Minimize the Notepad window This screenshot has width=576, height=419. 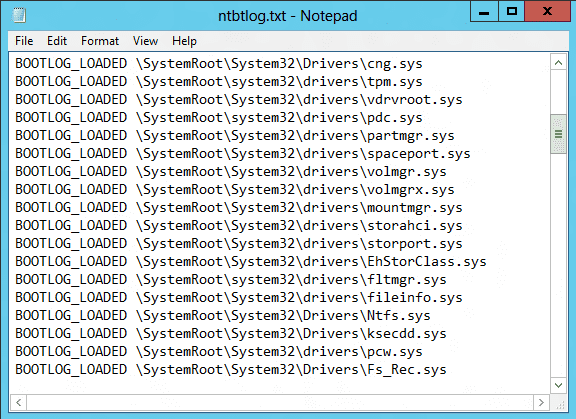(x=484, y=11)
